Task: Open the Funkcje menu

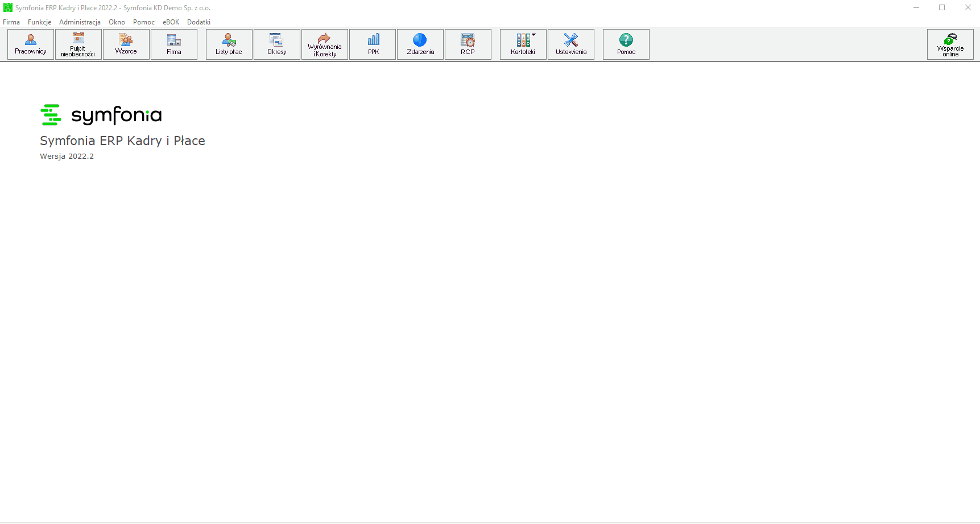Action: (x=40, y=22)
